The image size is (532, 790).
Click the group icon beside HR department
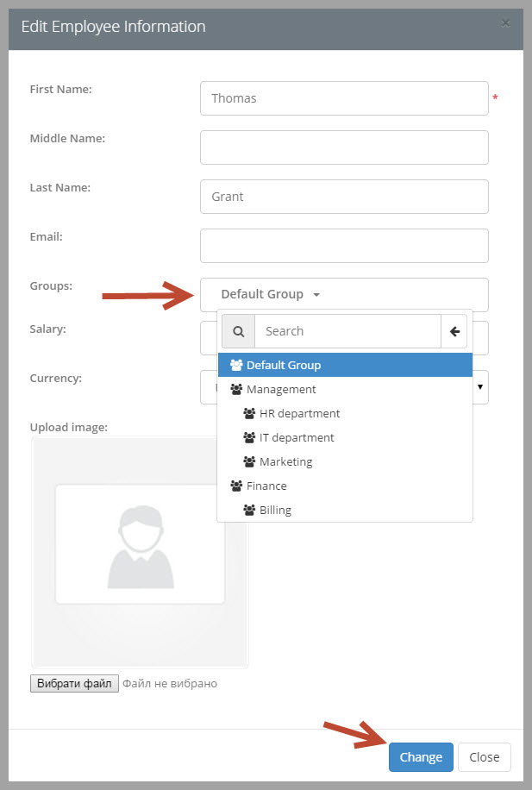pyautogui.click(x=249, y=413)
